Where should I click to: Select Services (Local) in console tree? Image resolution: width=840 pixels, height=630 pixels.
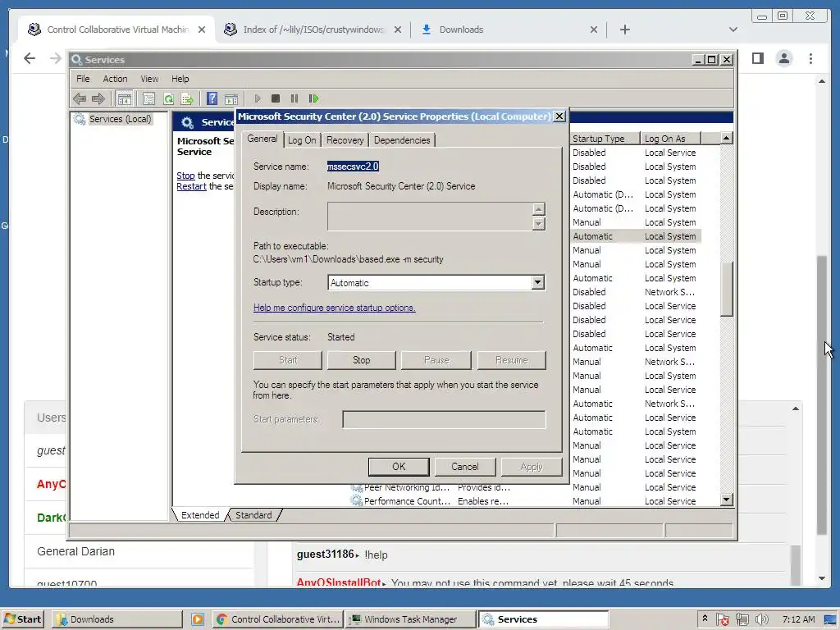pyautogui.click(x=120, y=119)
